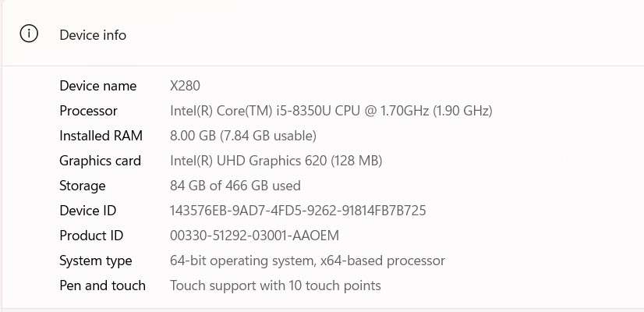
Task: Click the 64-bit operating system value
Action: [x=308, y=261]
